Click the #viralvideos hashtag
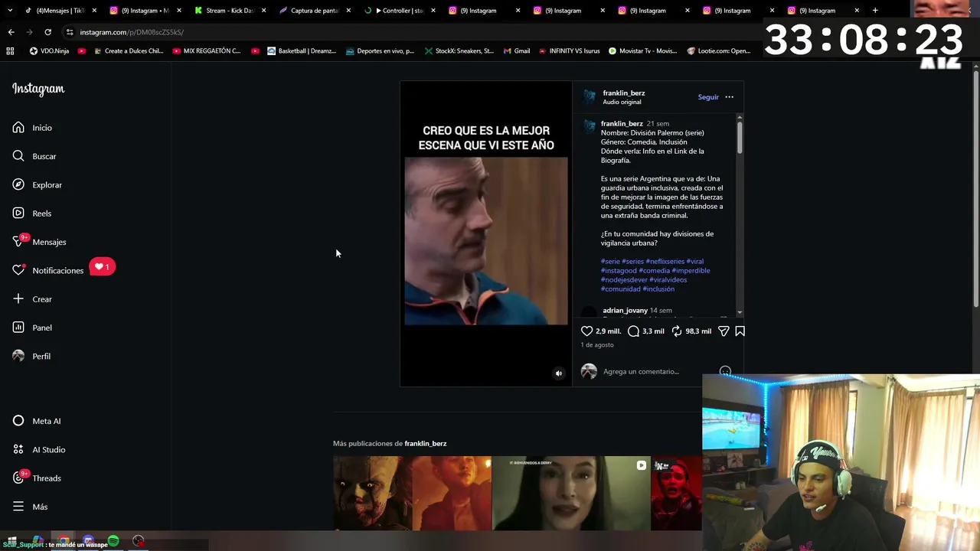This screenshot has height=551, width=980. pyautogui.click(x=668, y=280)
